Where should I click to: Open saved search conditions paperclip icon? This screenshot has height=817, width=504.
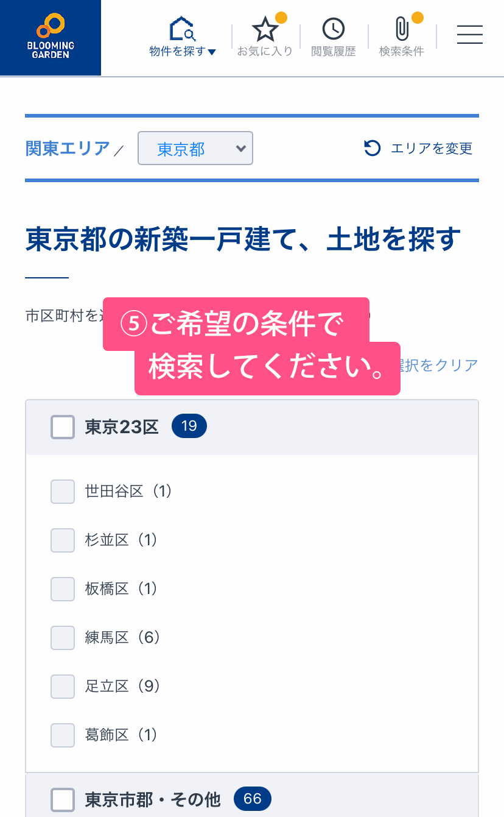[401, 29]
